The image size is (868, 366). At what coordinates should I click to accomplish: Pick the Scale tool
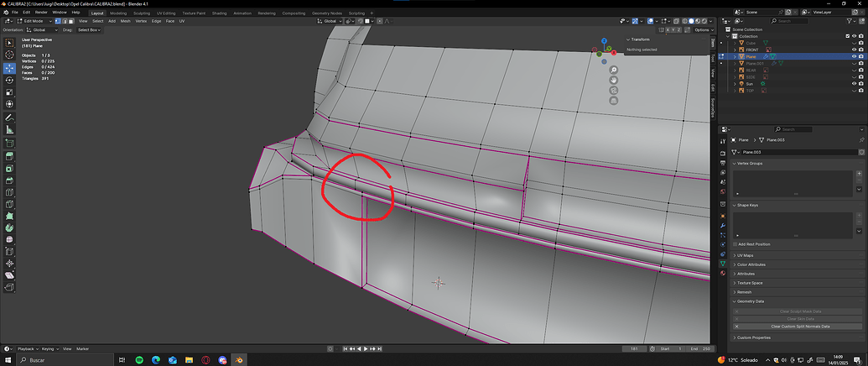(x=9, y=92)
